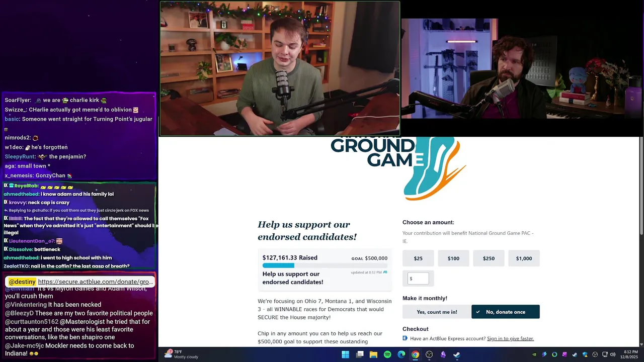Click the custom dollar amount field
The image size is (644, 362).
pyautogui.click(x=418, y=279)
